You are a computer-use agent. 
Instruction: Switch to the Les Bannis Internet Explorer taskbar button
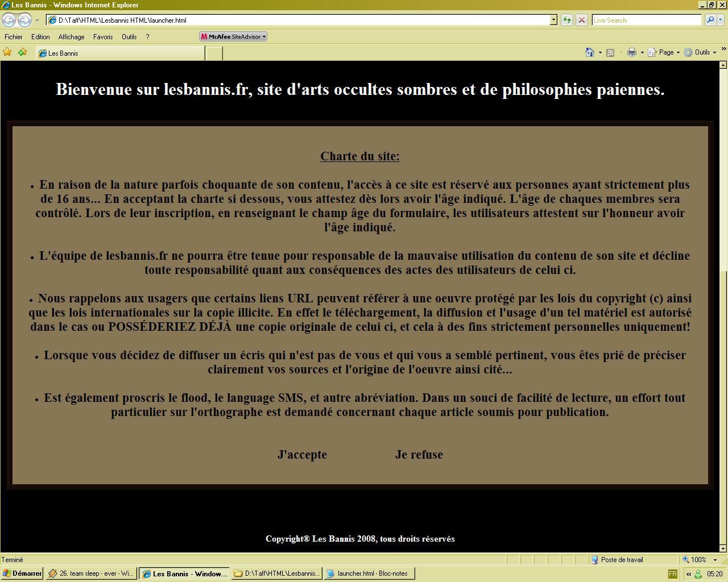click(184, 573)
